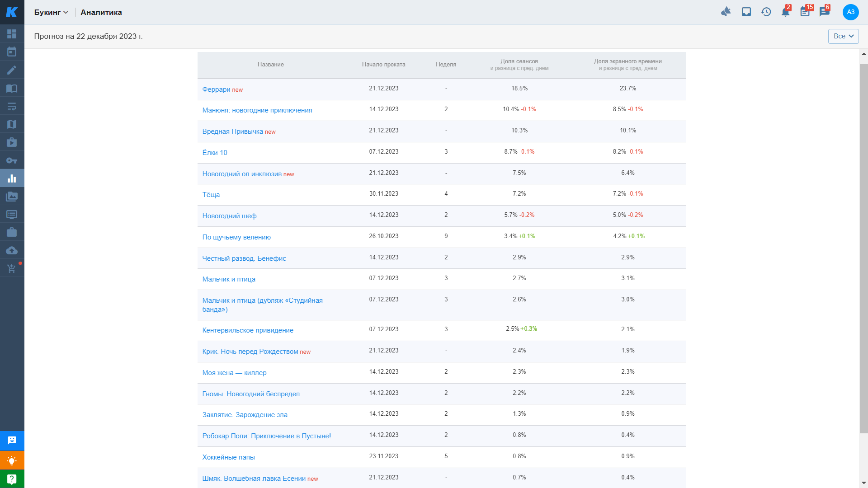Open the play-button briefcase sidebar icon

12,142
